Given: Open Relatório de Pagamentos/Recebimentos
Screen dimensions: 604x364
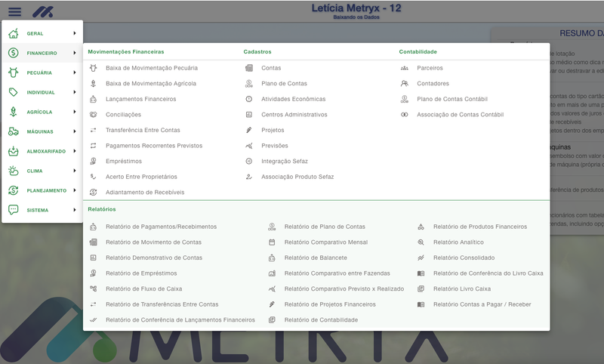Looking at the screenshot, I should tap(162, 227).
